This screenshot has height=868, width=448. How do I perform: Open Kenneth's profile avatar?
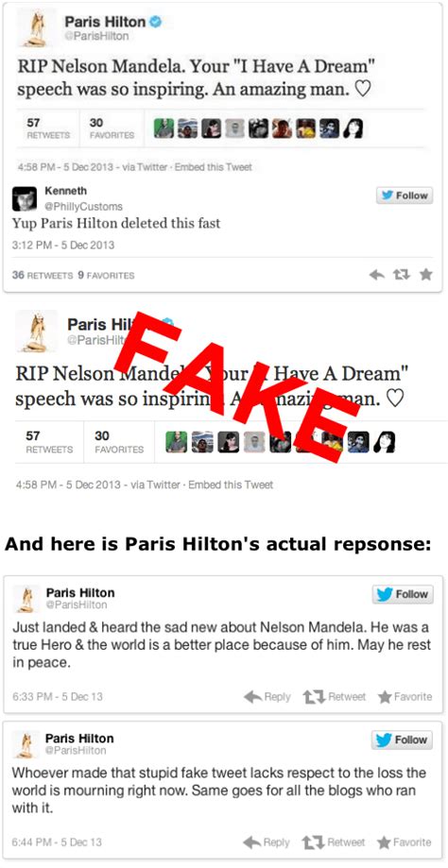pos(25,198)
